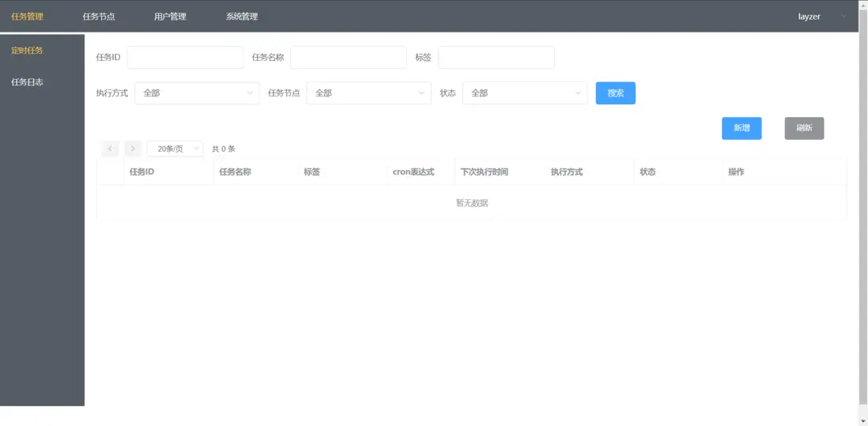The image size is (868, 426).
Task: Select 定时任务 in the sidebar
Action: point(27,51)
